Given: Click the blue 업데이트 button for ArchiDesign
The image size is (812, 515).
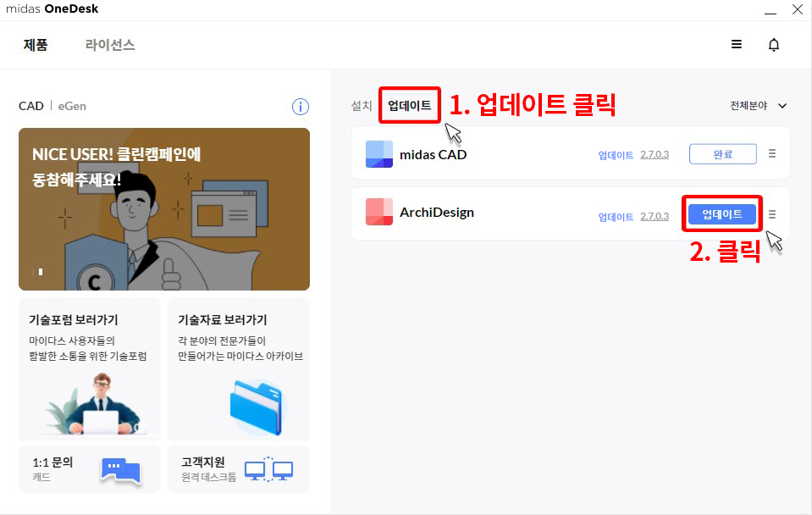Looking at the screenshot, I should click(x=722, y=214).
